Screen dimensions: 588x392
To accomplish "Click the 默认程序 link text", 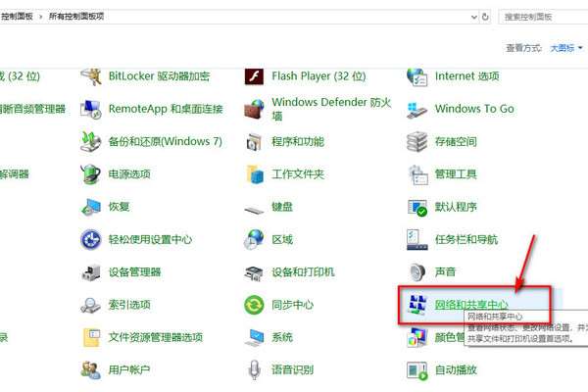I will pos(456,207).
